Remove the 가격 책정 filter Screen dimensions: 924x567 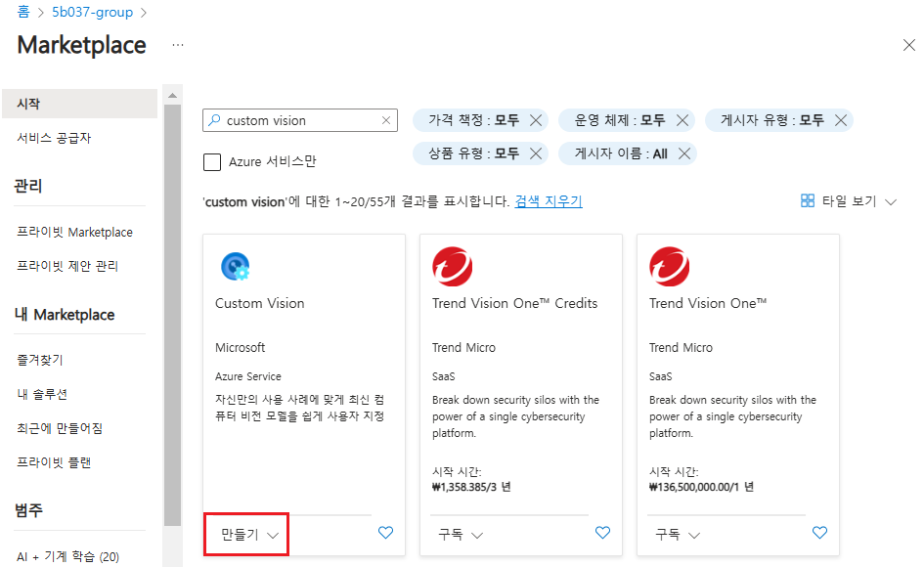536,120
